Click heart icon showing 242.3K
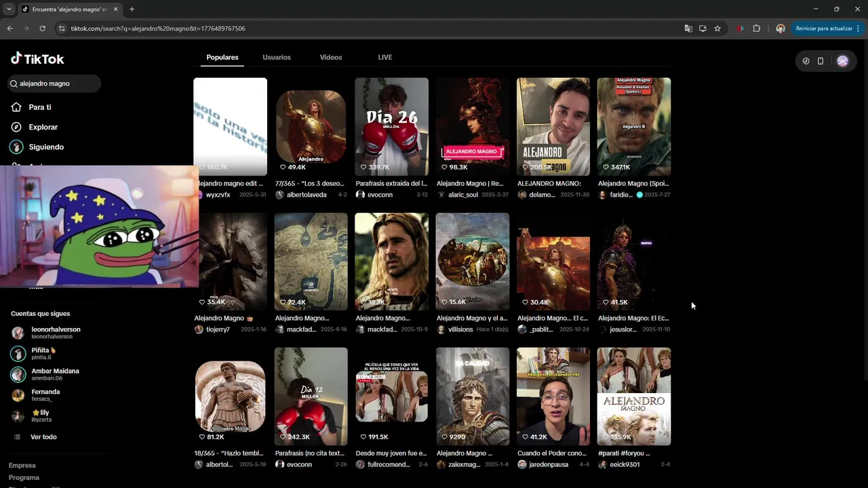The width and height of the screenshot is (868, 488). (x=283, y=437)
